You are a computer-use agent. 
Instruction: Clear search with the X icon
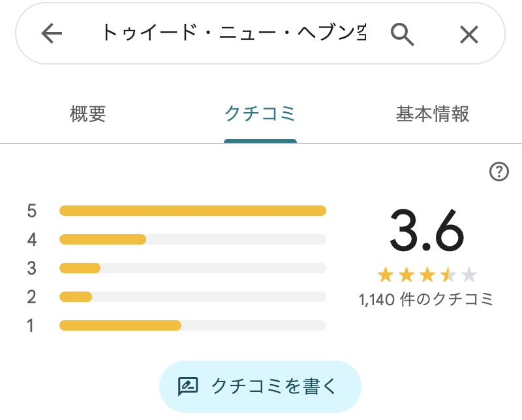pos(469,34)
